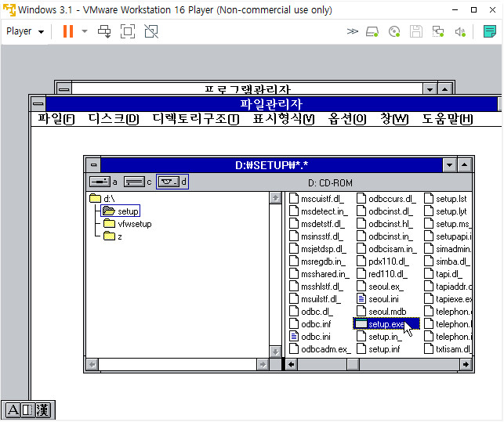The height and width of the screenshot is (422, 504).
Task: Switch to hard drive c
Action: tap(134, 182)
